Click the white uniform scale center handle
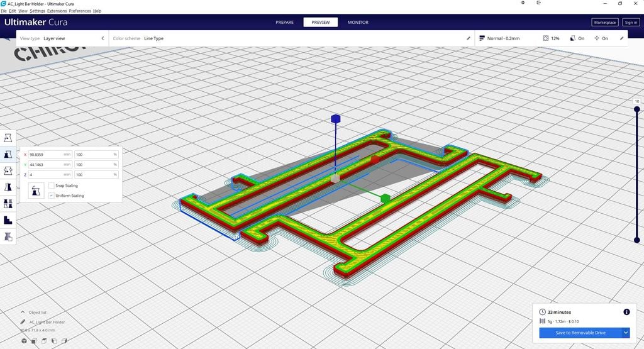This screenshot has height=349, width=644. point(335,178)
